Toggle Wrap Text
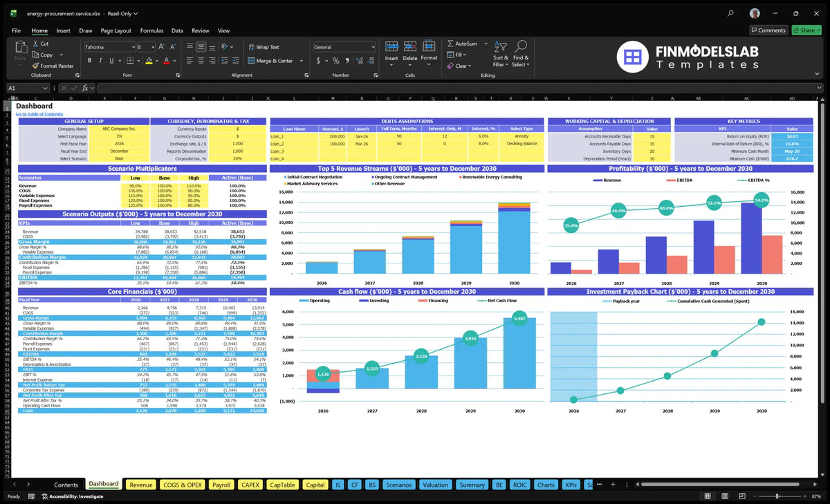 [264, 47]
